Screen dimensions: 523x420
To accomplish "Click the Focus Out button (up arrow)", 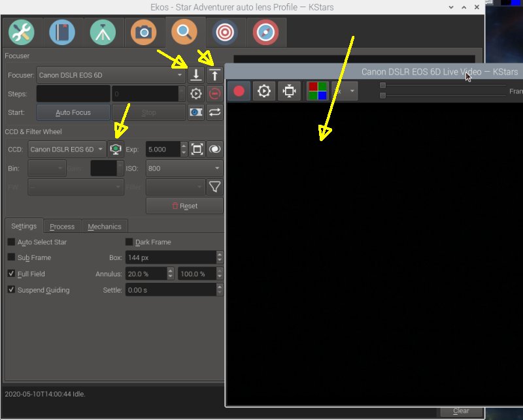I will [214, 75].
